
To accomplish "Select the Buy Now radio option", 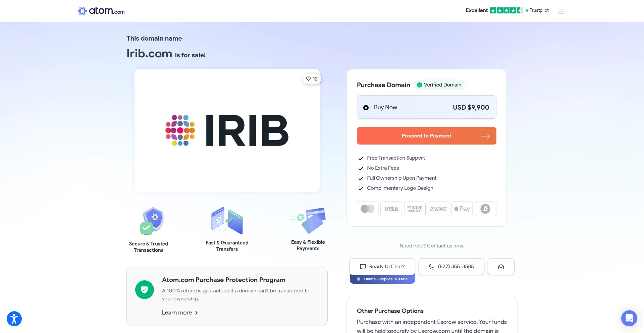I will (366, 108).
